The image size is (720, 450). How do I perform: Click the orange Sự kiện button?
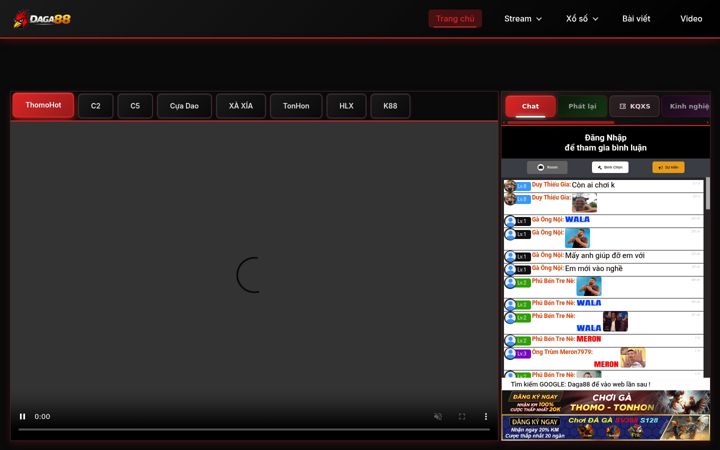point(668,167)
